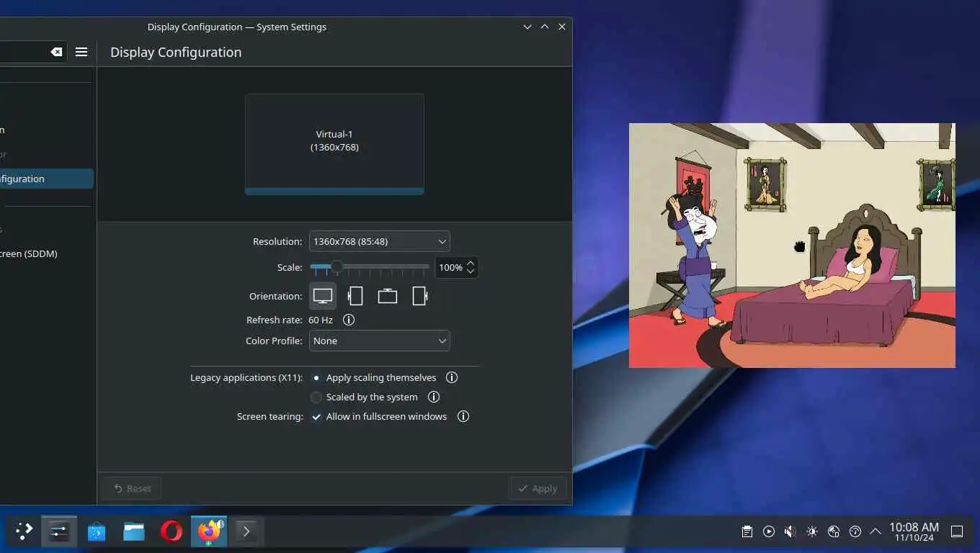Click Show Desktop button in panel
980x553 pixels.
tap(957, 531)
